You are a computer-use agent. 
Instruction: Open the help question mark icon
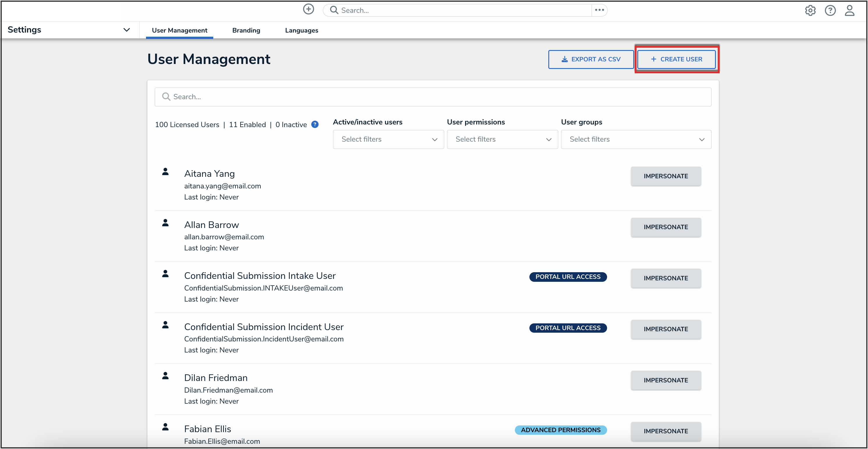(830, 11)
